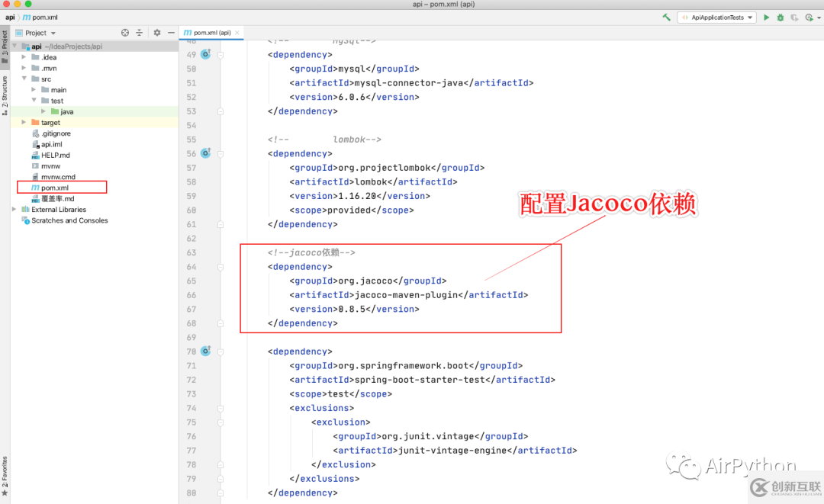Click the gutter dependency icon on line 70

coord(206,351)
